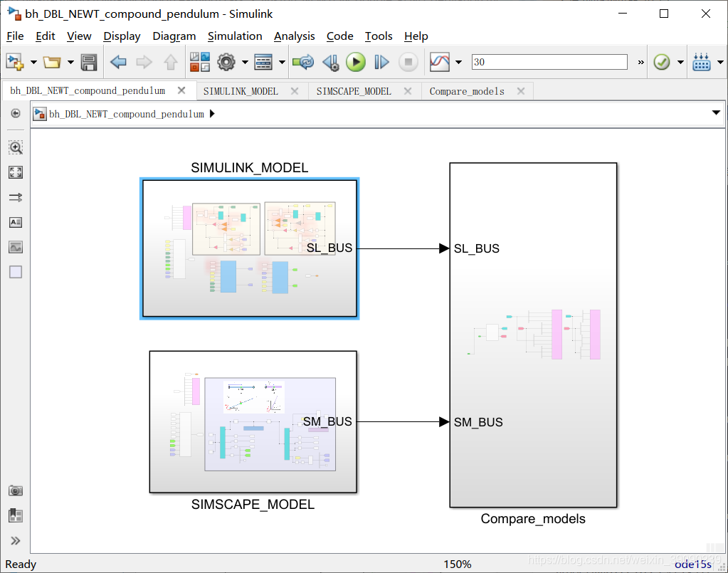The height and width of the screenshot is (573, 728).
Task: Save the model with the floppy icon
Action: tap(89, 62)
